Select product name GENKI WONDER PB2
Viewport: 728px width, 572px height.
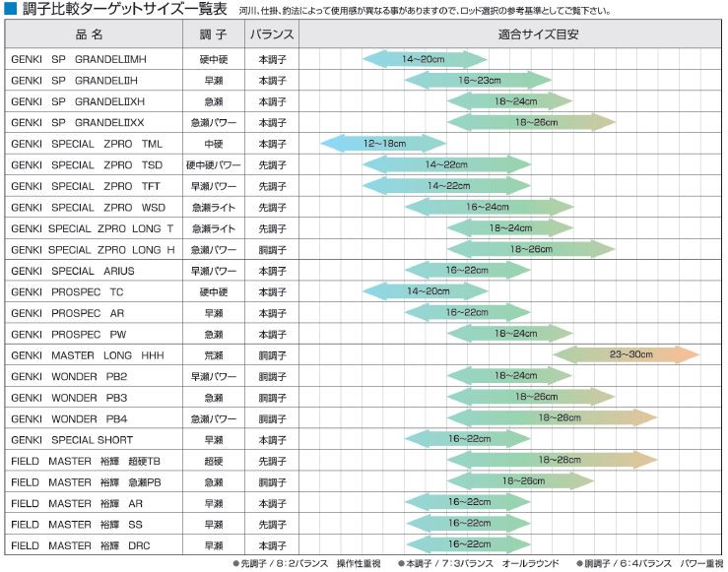coord(69,377)
